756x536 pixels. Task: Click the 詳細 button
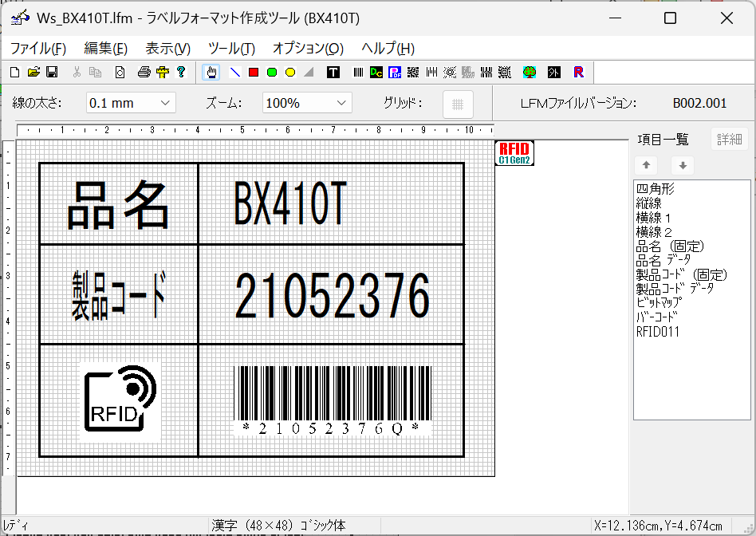[729, 140]
